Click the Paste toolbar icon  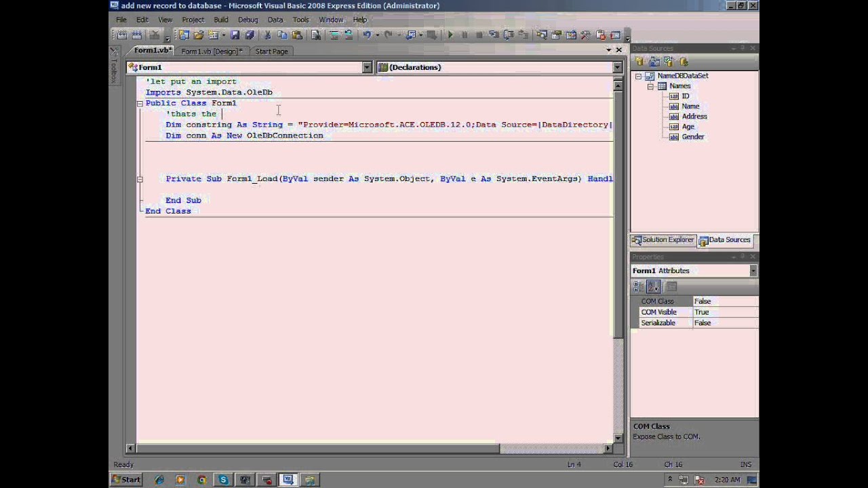pos(297,35)
